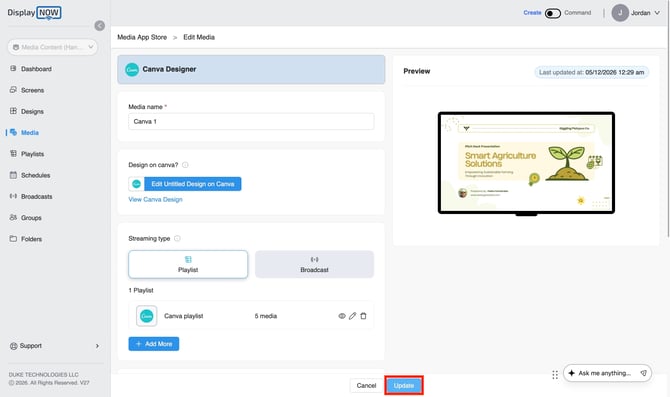Screen dimensions: 670x397
Task: Open Schedules in the sidebar
Action: pyautogui.click(x=35, y=175)
